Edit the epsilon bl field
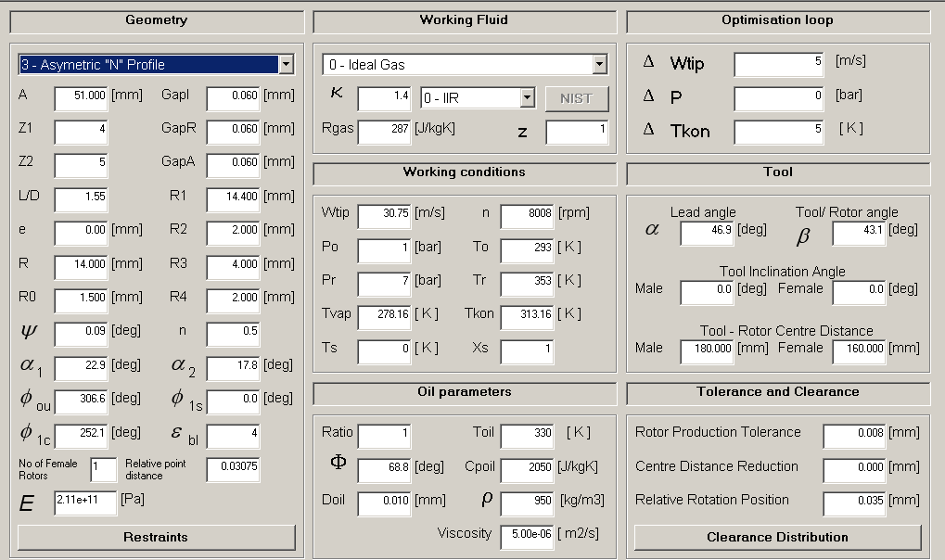 click(x=234, y=436)
